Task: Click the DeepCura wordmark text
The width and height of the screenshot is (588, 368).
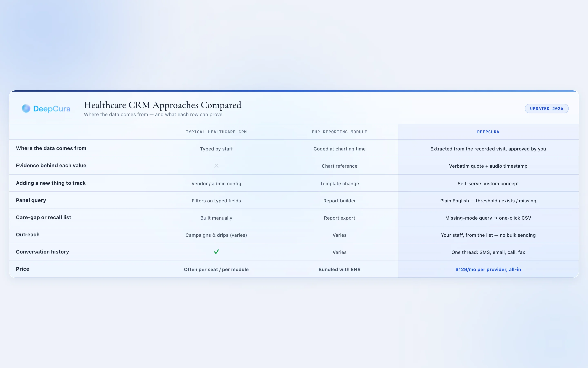Action: [x=52, y=109]
